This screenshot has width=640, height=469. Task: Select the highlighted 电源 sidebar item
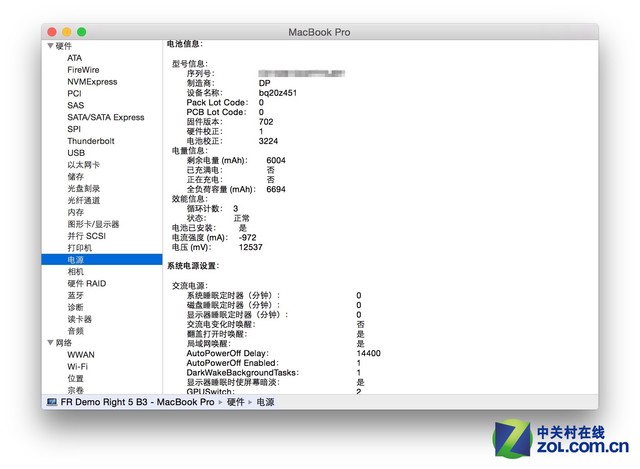coord(102,259)
